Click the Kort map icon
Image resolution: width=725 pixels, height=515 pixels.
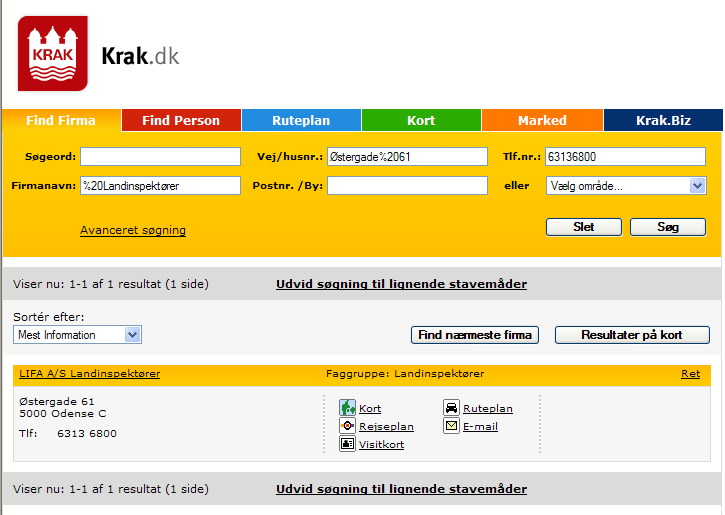347,408
